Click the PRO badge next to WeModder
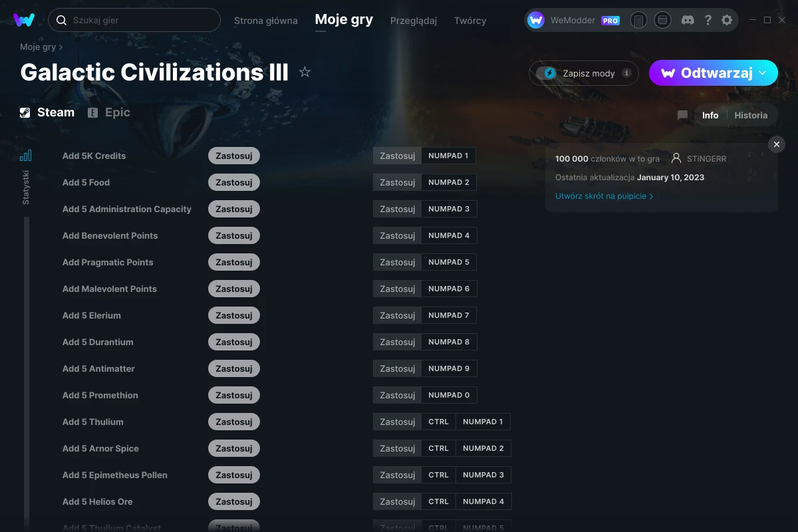 [610, 21]
